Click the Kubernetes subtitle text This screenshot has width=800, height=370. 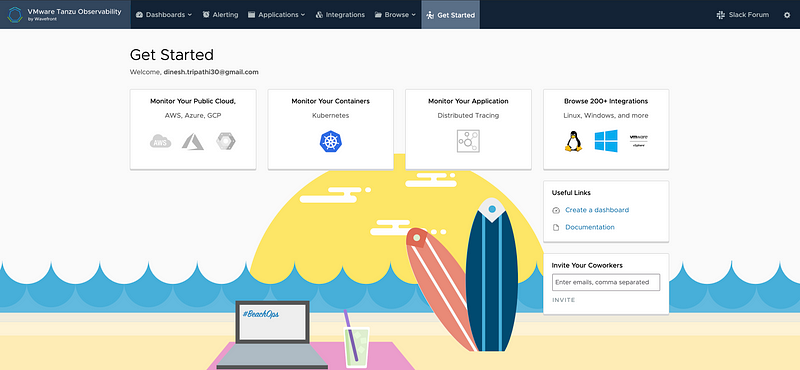click(x=331, y=116)
